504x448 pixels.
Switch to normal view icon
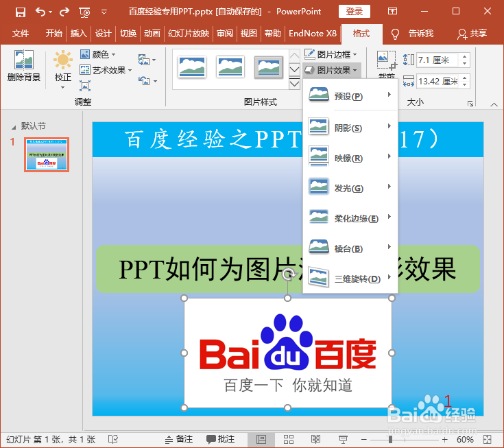click(261, 439)
